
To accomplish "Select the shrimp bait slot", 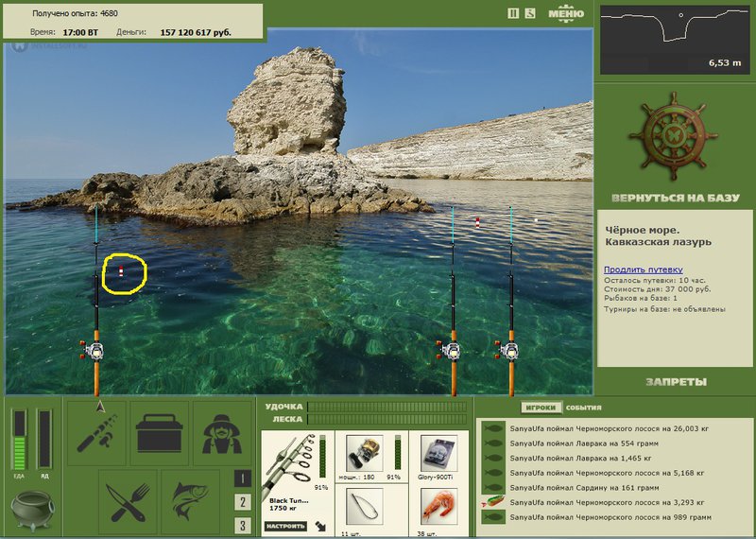I will coord(438,507).
